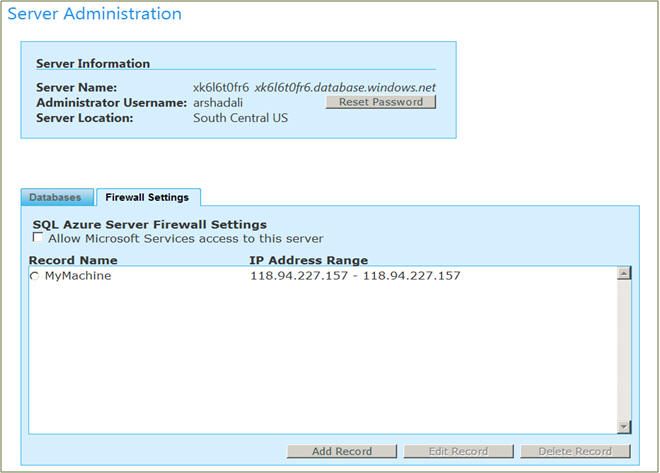Click the scroll up arrow in firewall list
Viewport: 660px width, 473px height.
click(624, 273)
